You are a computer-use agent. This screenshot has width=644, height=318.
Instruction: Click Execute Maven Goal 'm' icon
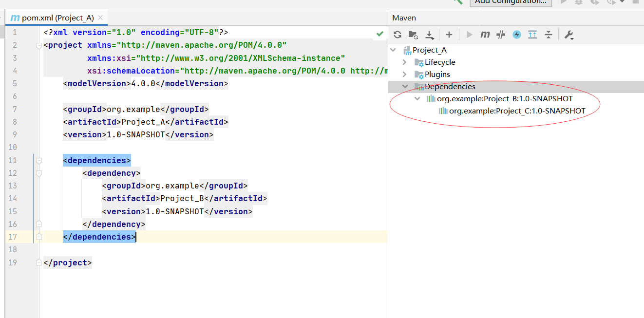[x=485, y=35]
